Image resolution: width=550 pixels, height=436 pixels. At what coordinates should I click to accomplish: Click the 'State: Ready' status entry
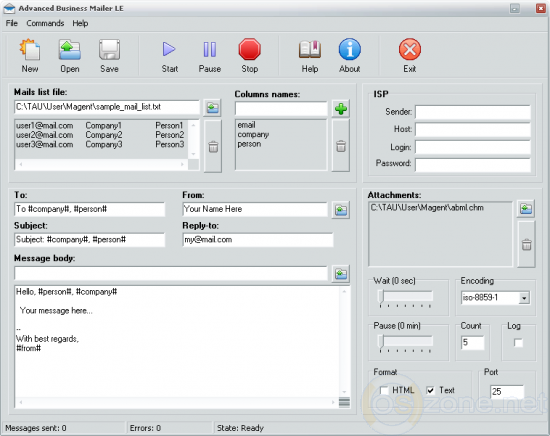pyautogui.click(x=240, y=428)
